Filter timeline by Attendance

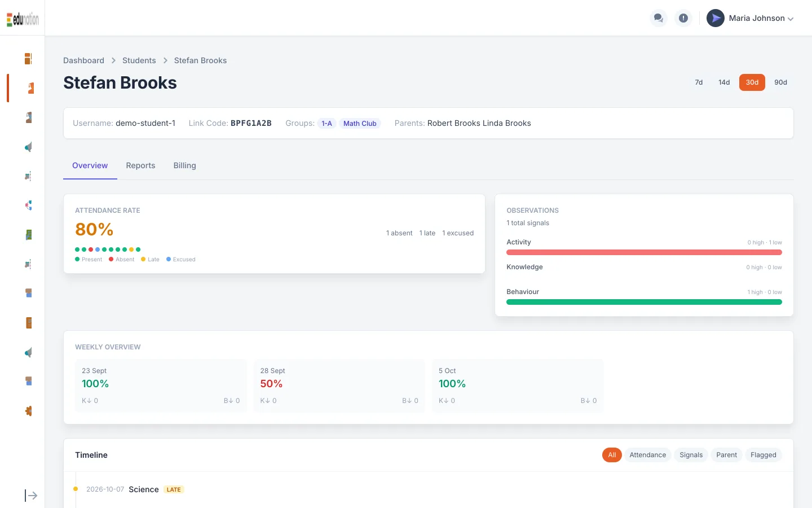tap(647, 455)
